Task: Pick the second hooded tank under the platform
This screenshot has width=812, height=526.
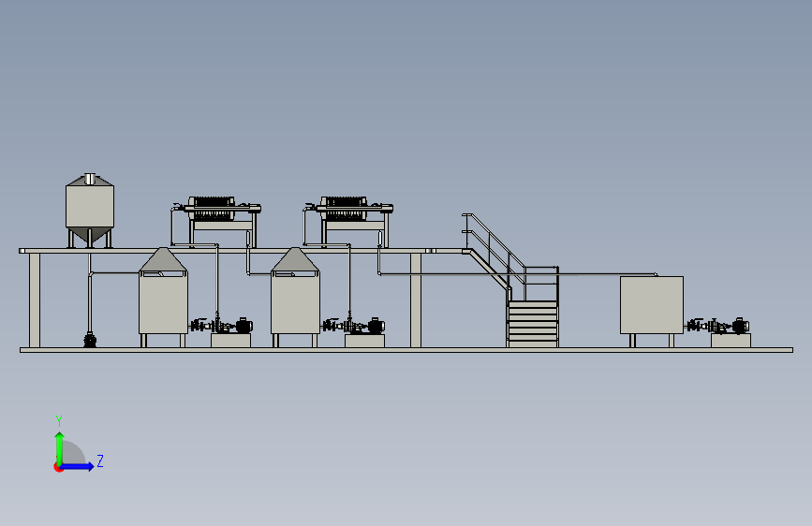Action: click(295, 297)
